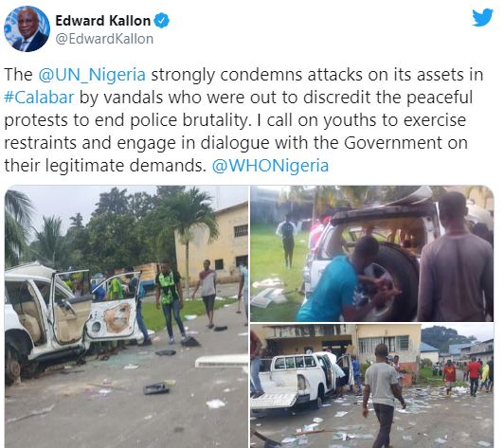
Task: Open the @EdwardKallon handle link
Action: coord(104,39)
